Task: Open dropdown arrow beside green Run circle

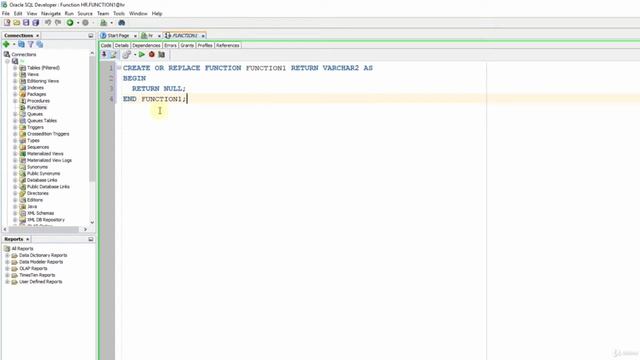Action: (x=78, y=23)
